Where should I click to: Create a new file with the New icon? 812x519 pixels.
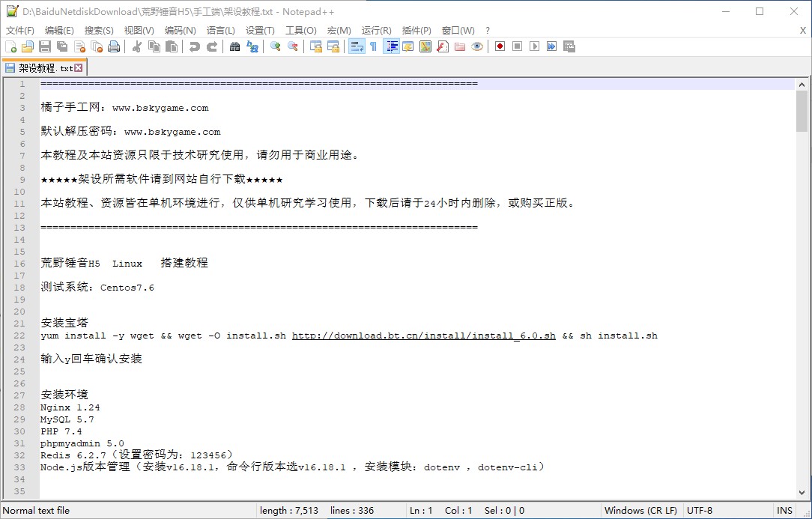pyautogui.click(x=11, y=46)
